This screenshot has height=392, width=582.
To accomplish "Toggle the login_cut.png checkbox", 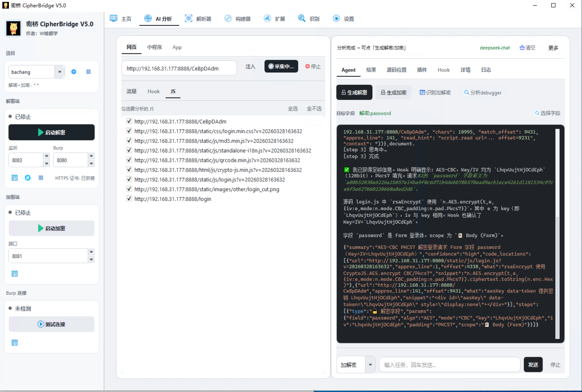I will click(129, 189).
